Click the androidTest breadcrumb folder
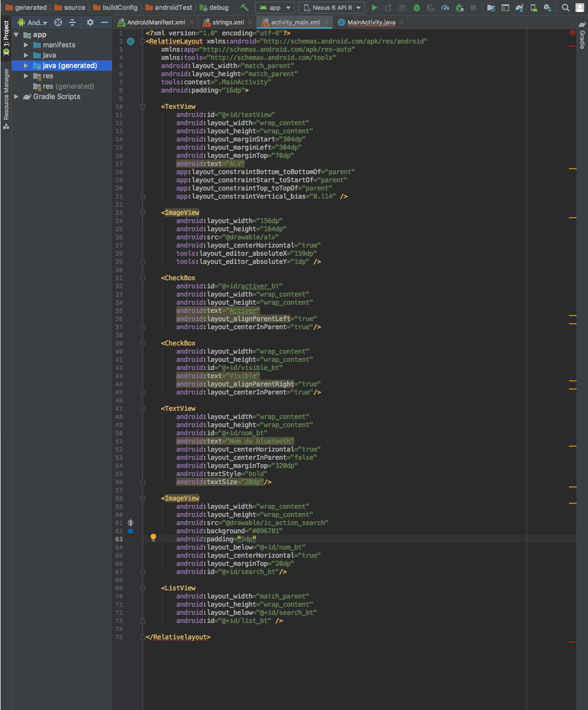 (169, 8)
